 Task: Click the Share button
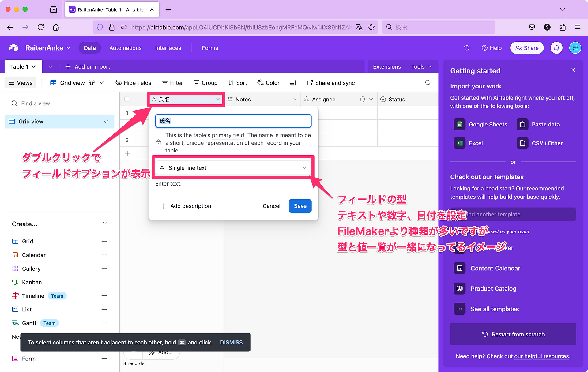click(527, 48)
